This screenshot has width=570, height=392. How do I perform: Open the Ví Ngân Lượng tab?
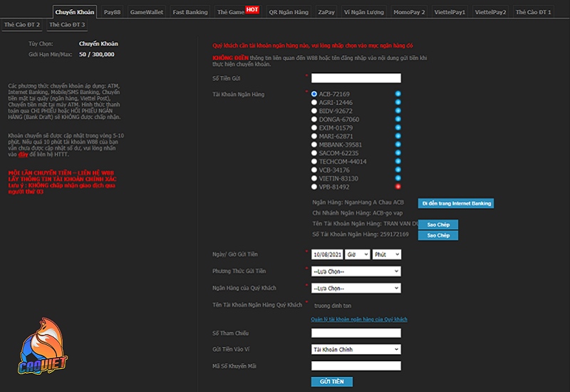[364, 12]
